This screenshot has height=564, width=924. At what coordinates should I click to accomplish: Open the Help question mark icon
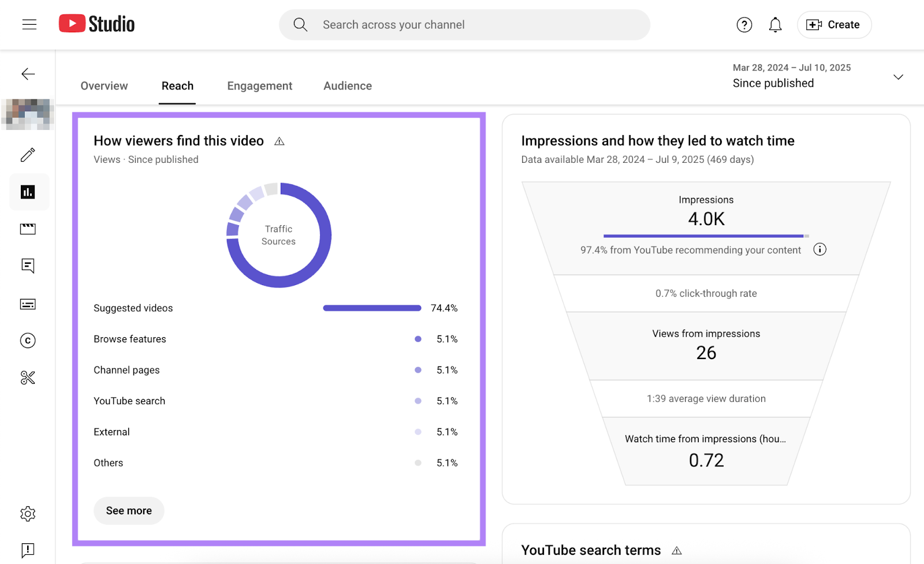click(744, 24)
